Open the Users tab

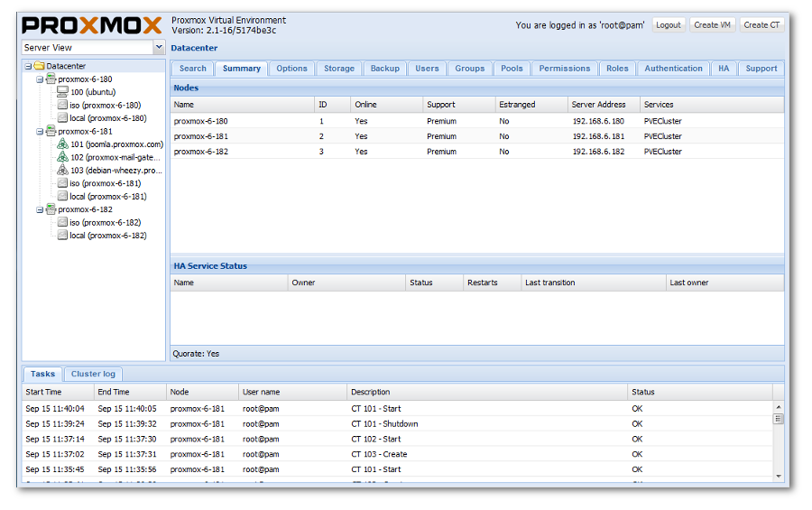tap(427, 69)
